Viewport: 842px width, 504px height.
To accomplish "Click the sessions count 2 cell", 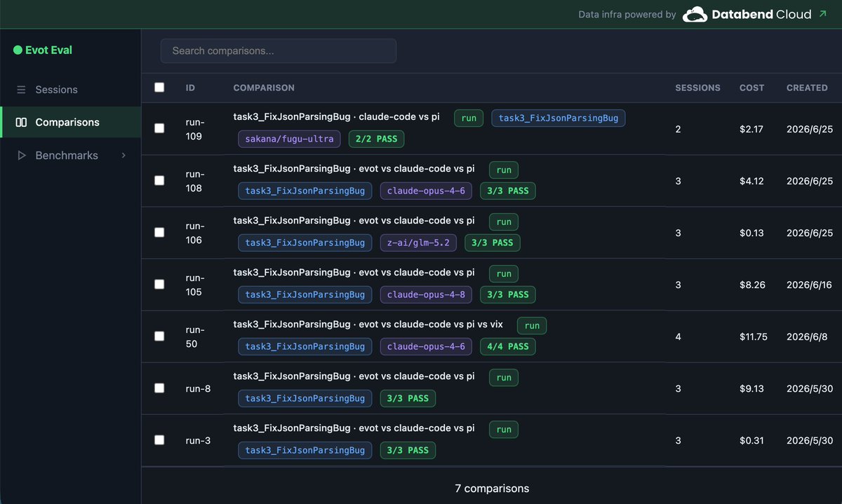I will [678, 129].
